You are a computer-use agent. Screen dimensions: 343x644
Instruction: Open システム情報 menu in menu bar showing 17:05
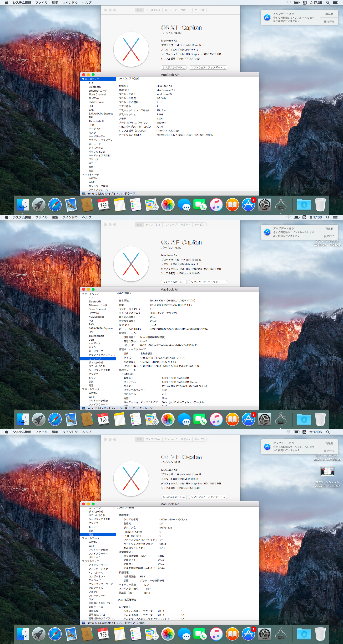click(x=22, y=2)
